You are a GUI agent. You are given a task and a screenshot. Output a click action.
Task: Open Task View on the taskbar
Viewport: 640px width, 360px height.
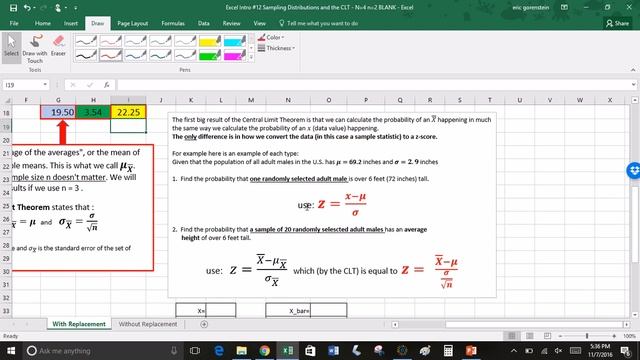tap(195, 351)
